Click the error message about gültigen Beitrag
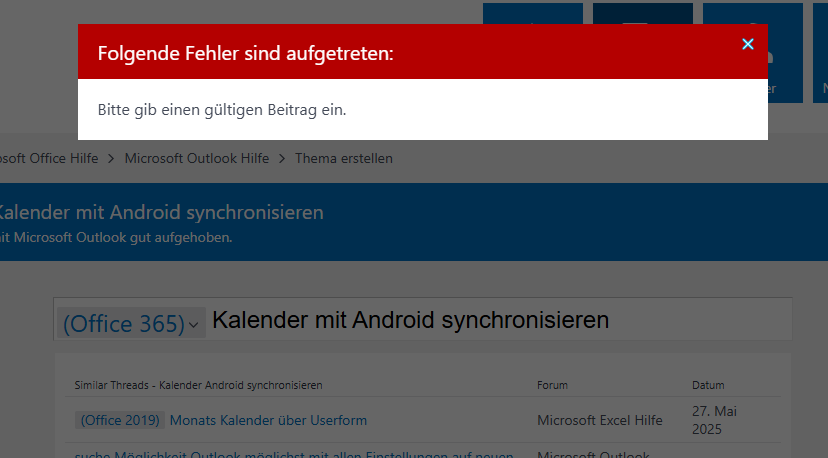 click(x=222, y=110)
